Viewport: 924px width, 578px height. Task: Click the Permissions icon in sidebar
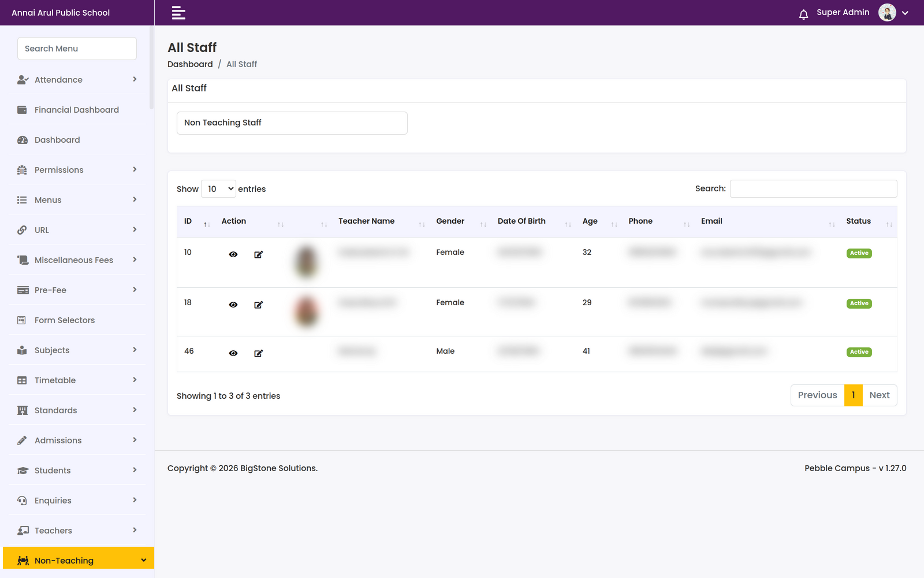click(22, 170)
